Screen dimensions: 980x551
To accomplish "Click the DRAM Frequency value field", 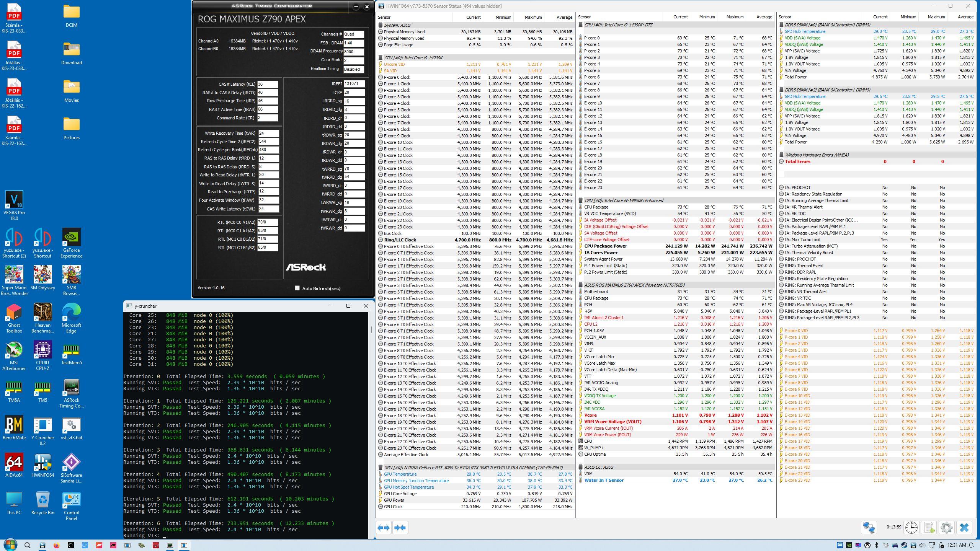I will 354,52.
